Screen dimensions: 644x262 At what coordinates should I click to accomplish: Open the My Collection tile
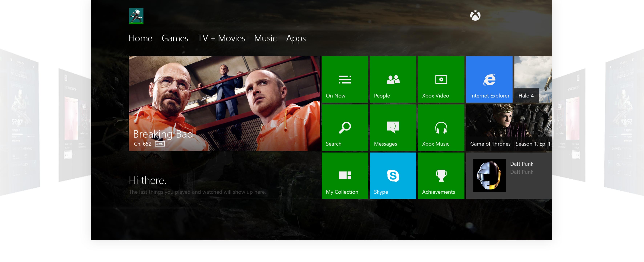[344, 176]
